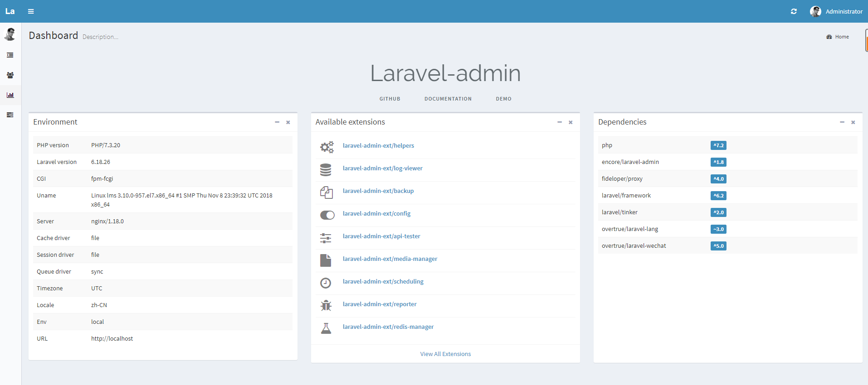Click the Dashboard page title

click(x=54, y=35)
